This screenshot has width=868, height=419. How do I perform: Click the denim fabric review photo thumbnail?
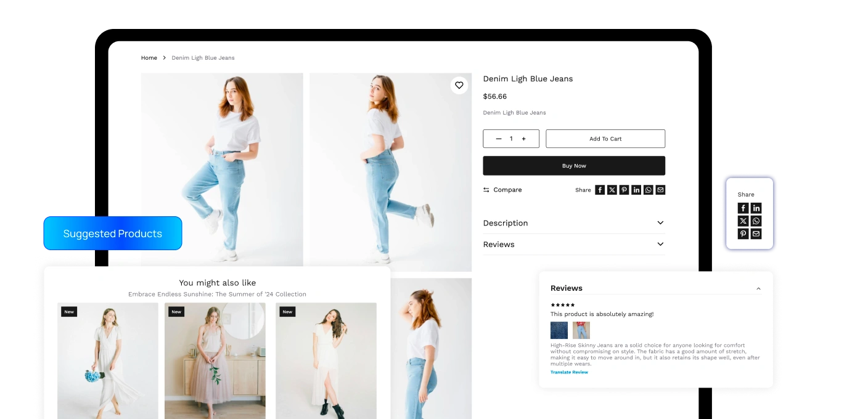(x=559, y=330)
